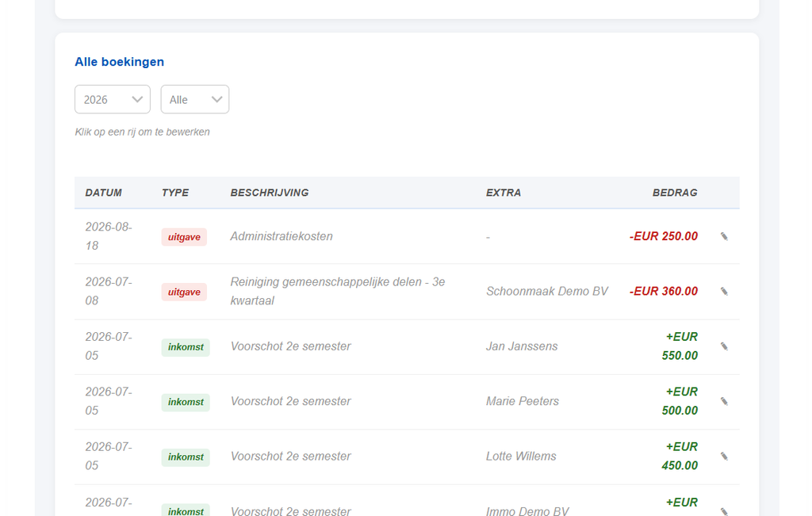Click the Lotte Willems cell
Viewport: 812px width, 516px height.
521,456
